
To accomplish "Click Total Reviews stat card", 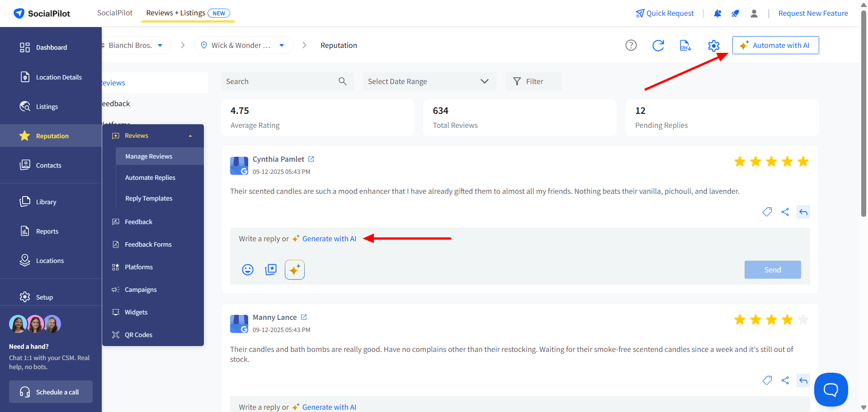I will click(520, 117).
